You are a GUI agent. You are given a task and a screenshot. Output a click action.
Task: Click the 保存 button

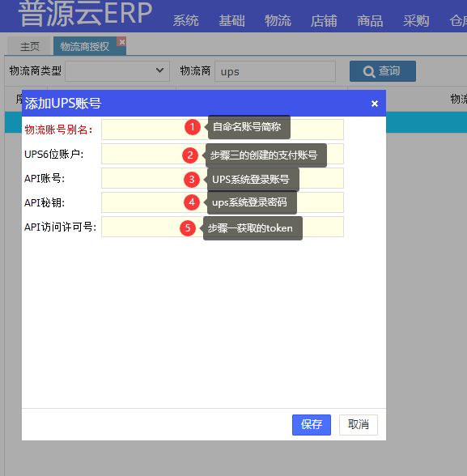(312, 424)
